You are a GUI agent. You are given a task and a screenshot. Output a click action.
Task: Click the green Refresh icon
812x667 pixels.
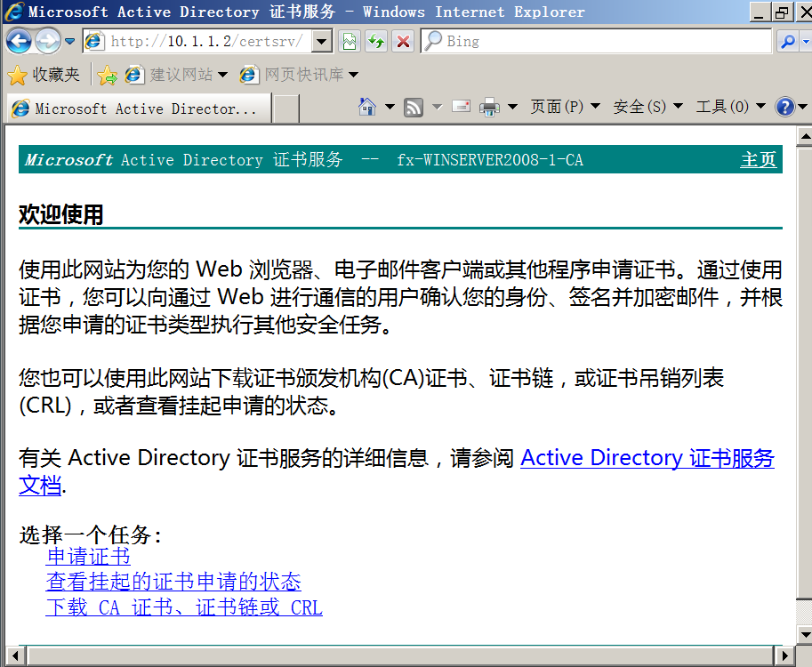(x=376, y=41)
